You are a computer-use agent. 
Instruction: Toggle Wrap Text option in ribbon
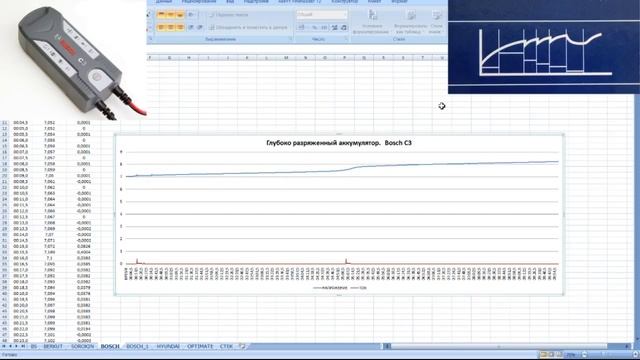(x=229, y=15)
